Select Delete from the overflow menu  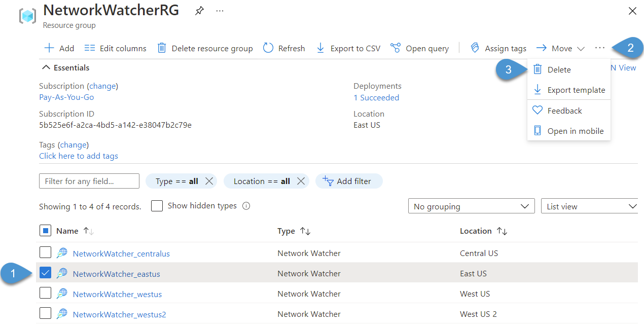pos(558,69)
